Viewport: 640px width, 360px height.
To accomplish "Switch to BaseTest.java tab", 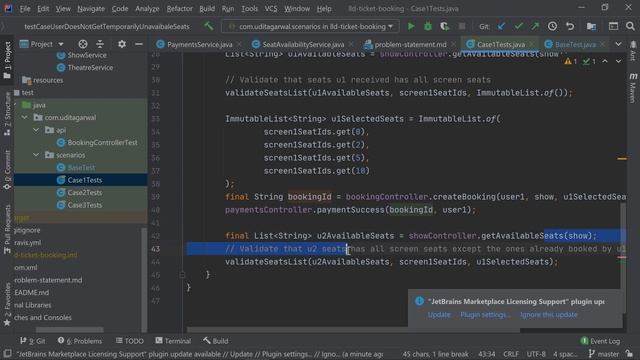I will [575, 44].
